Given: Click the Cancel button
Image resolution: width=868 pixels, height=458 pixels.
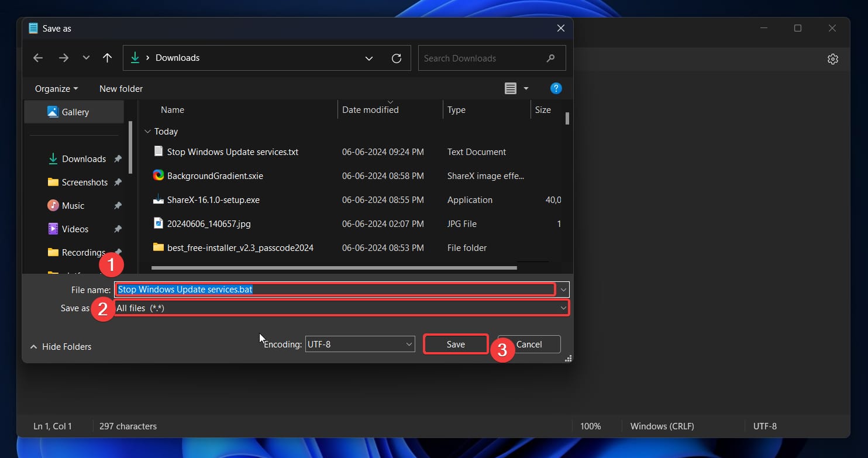Looking at the screenshot, I should pos(529,345).
